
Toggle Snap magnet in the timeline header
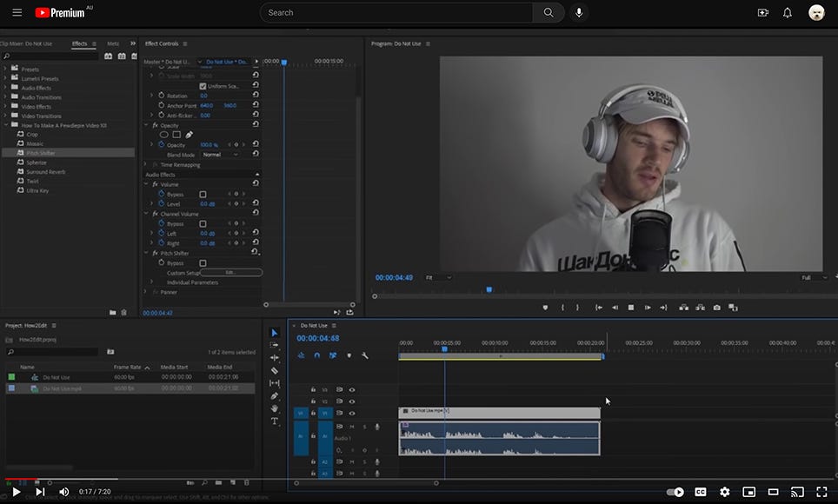click(x=316, y=355)
